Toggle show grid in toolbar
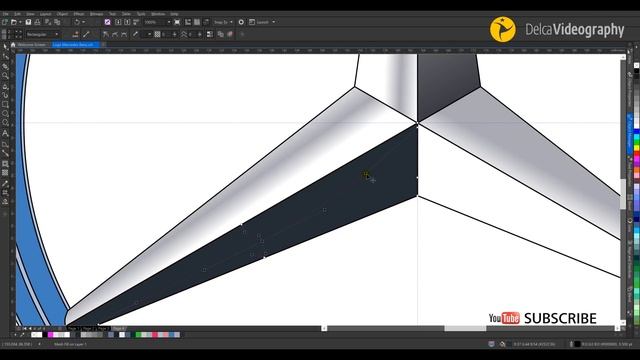This screenshot has width=640, height=360. click(197, 22)
